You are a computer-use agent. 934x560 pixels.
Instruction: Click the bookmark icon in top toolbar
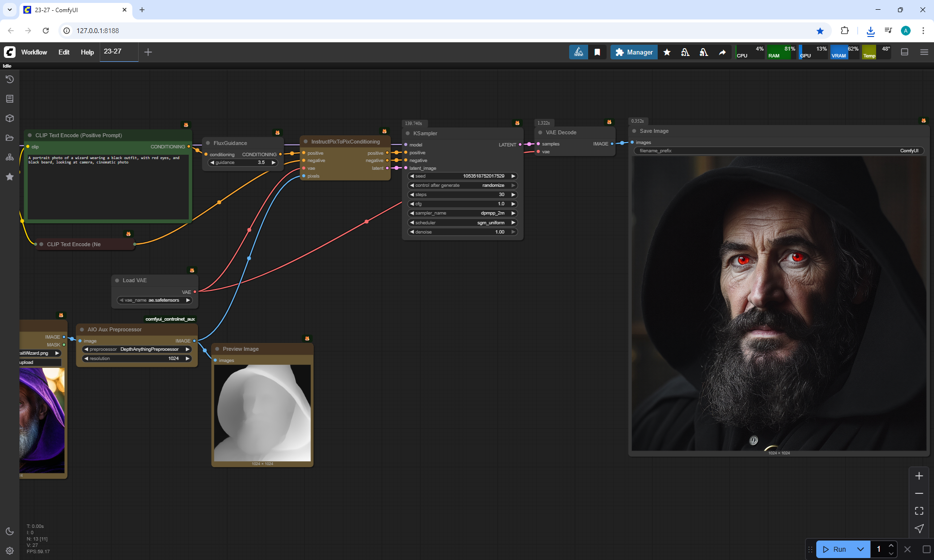[x=597, y=52]
